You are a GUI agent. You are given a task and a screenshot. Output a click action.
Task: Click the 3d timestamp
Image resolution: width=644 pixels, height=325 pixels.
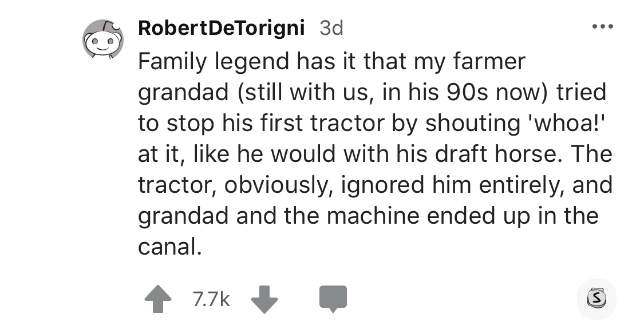(x=331, y=27)
